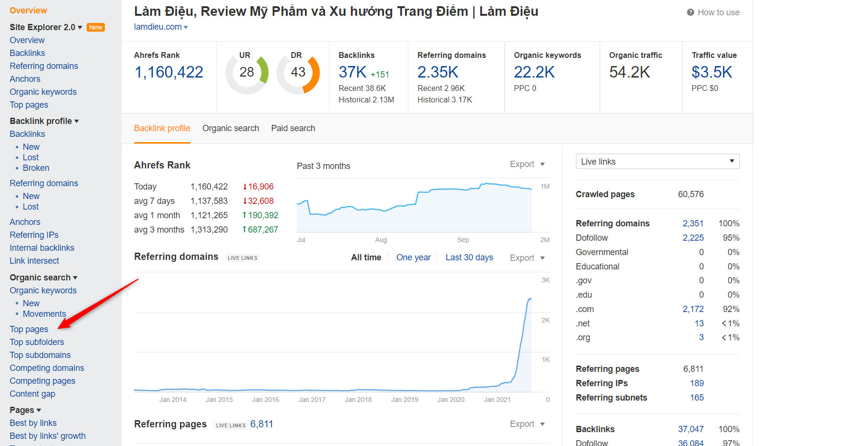This screenshot has width=868, height=446.
Task: Open Top subfolders in sidebar
Action: click(37, 342)
